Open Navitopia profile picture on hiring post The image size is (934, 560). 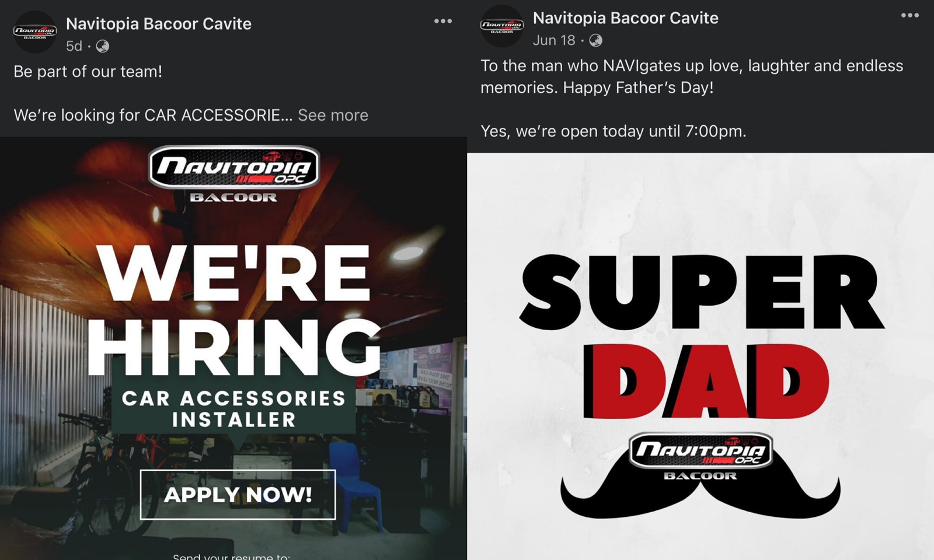pyautogui.click(x=35, y=32)
